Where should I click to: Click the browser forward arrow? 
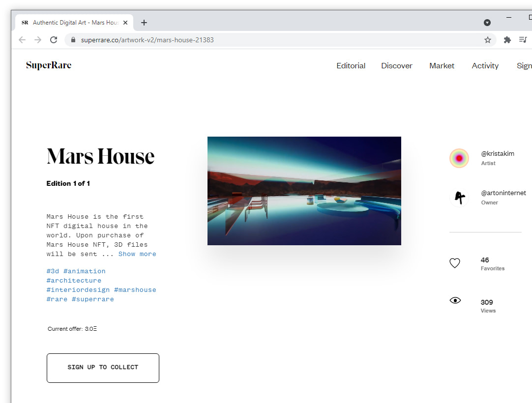click(38, 40)
